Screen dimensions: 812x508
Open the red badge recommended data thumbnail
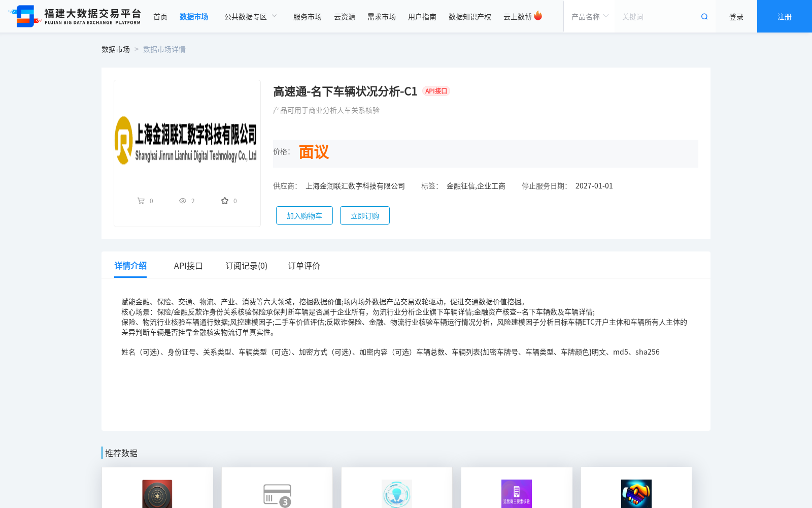click(157, 493)
